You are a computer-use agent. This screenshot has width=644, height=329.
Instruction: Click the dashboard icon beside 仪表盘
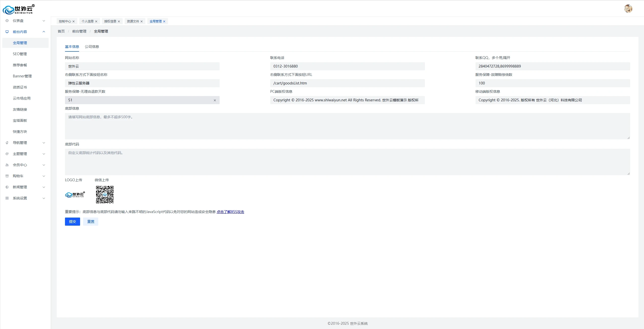pyautogui.click(x=7, y=21)
